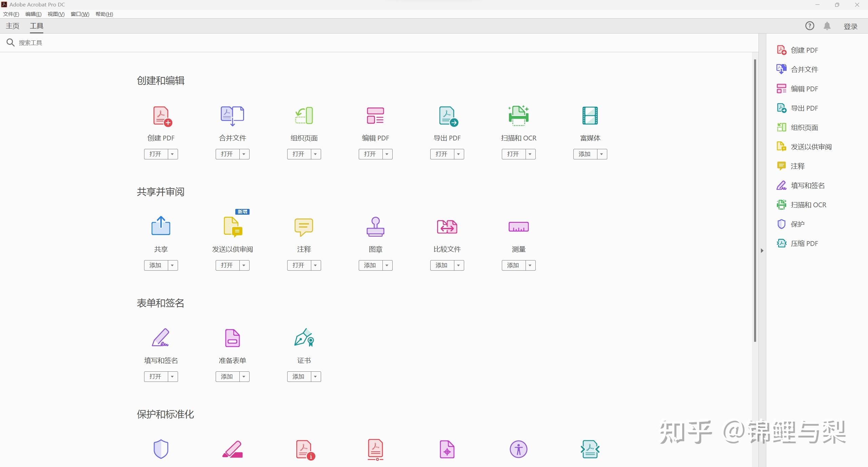This screenshot has height=467, width=868.
Task: Open the Certificates (证书) pen icon
Action: click(x=304, y=337)
